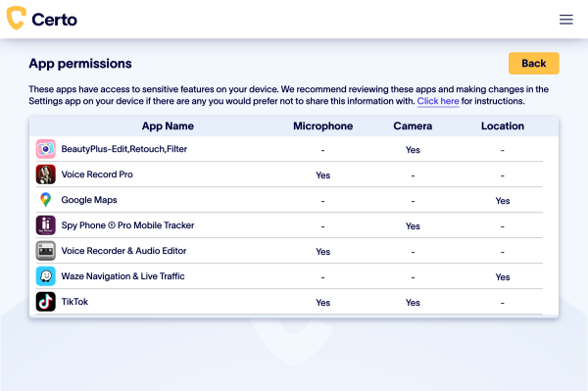Click Waze Location 'Yes' cell
Viewport: 588px width, 391px height.
(x=503, y=277)
